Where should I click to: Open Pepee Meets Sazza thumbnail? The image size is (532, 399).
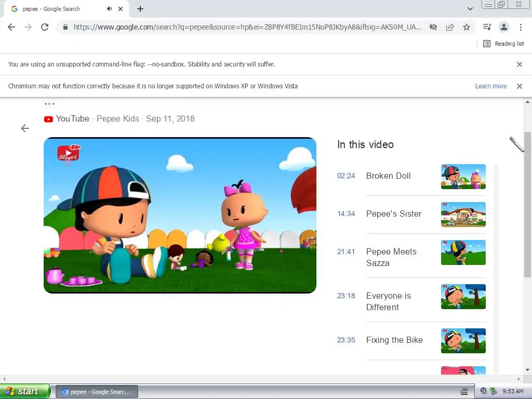pos(463,252)
